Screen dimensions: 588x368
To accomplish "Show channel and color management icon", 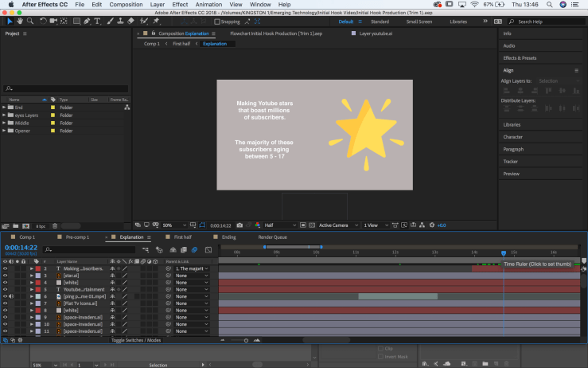I will click(x=258, y=225).
